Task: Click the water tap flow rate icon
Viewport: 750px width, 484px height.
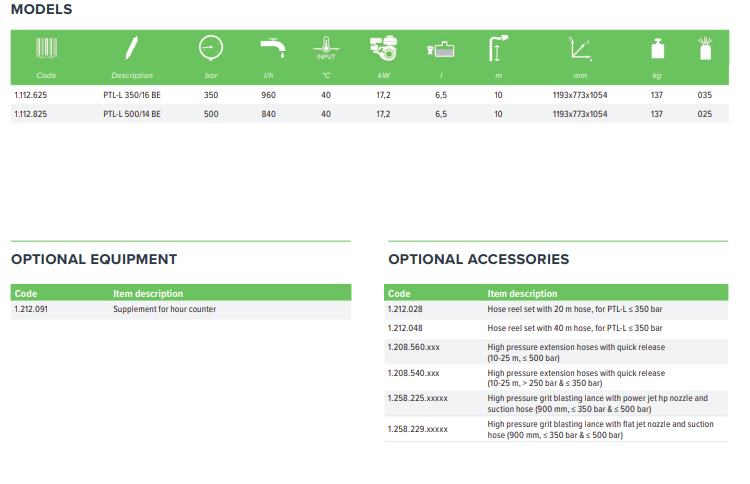Action: [x=270, y=48]
